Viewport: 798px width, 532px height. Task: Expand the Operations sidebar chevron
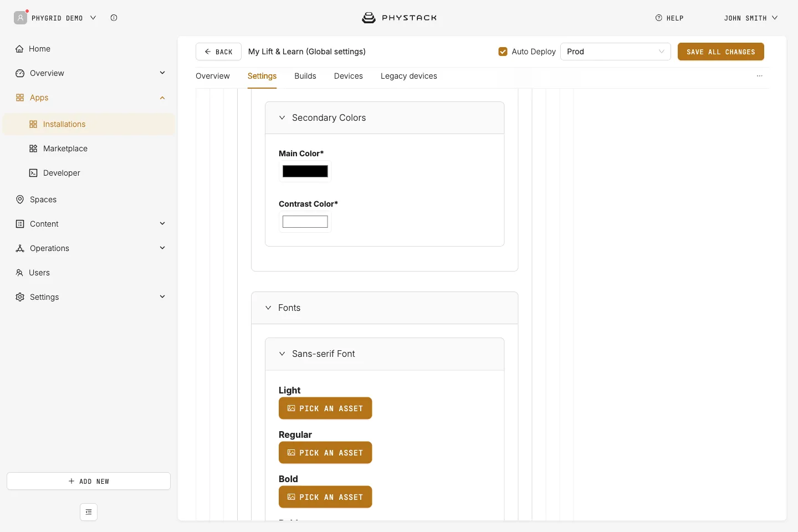click(162, 248)
